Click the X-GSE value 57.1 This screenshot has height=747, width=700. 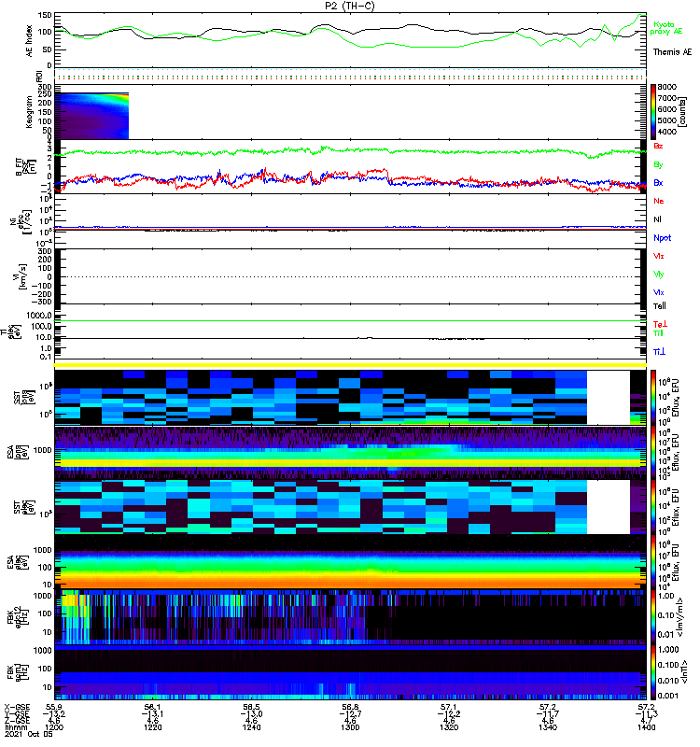point(449,707)
